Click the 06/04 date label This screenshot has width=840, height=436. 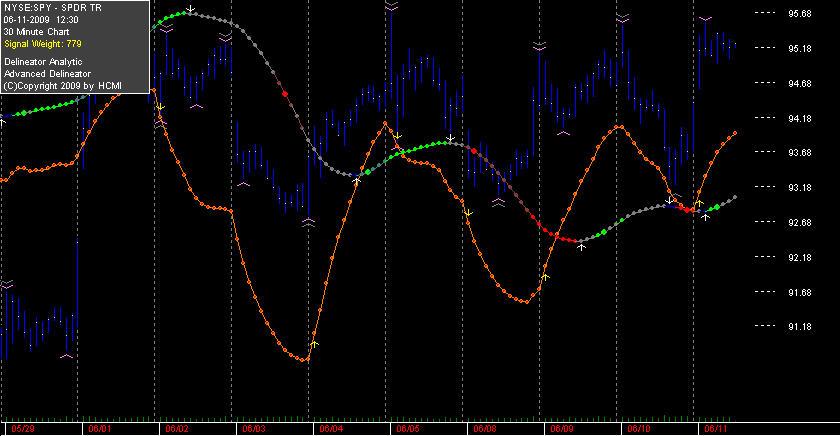point(331,429)
